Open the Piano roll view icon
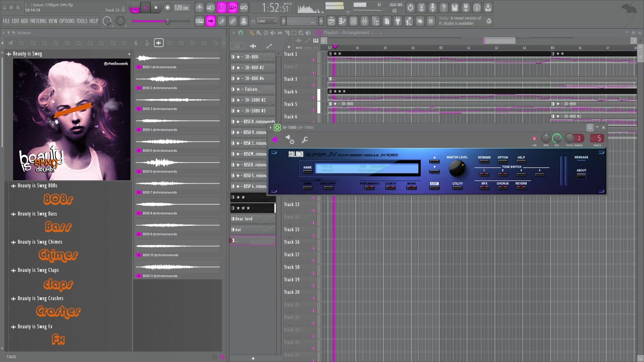Viewport: 644px width, 362px height. [342, 21]
